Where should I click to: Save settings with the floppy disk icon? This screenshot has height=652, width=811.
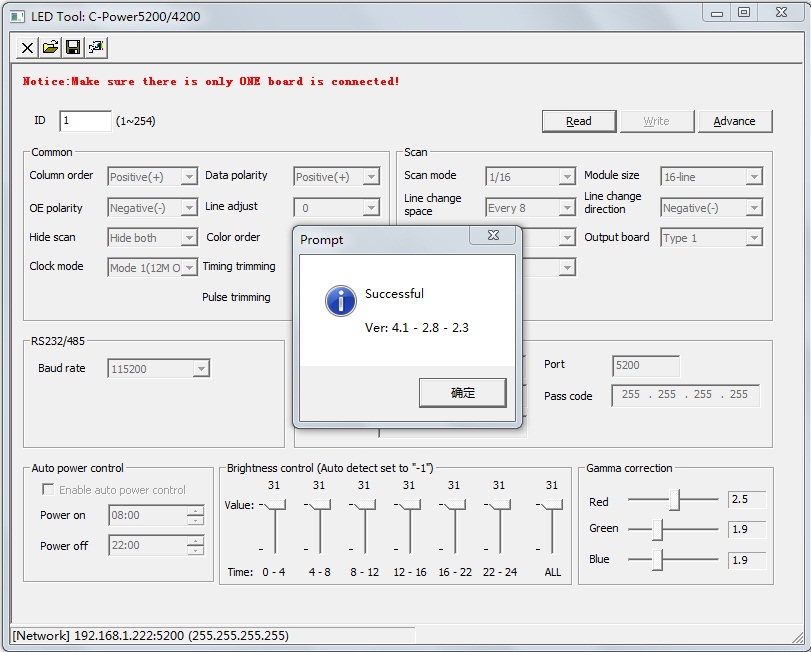pos(73,47)
